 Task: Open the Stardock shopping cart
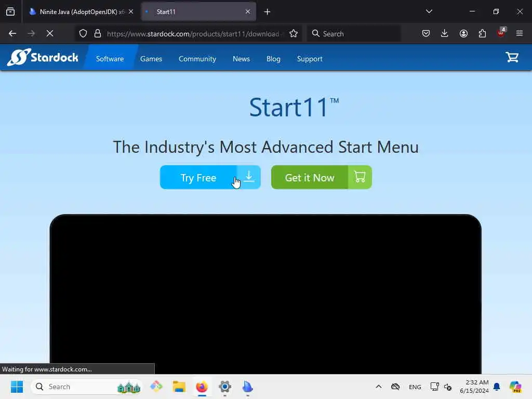(x=512, y=57)
